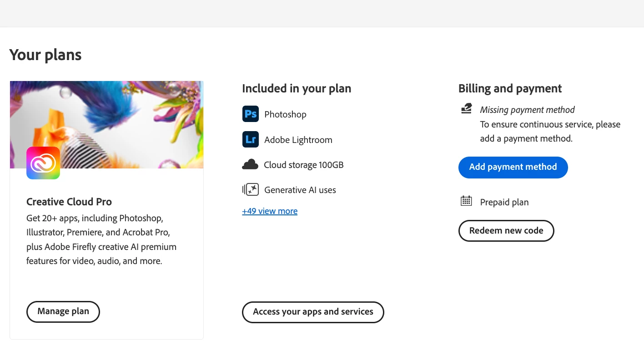Click the Prepaid plan label
The width and height of the screenshot is (644, 346).
tap(504, 202)
